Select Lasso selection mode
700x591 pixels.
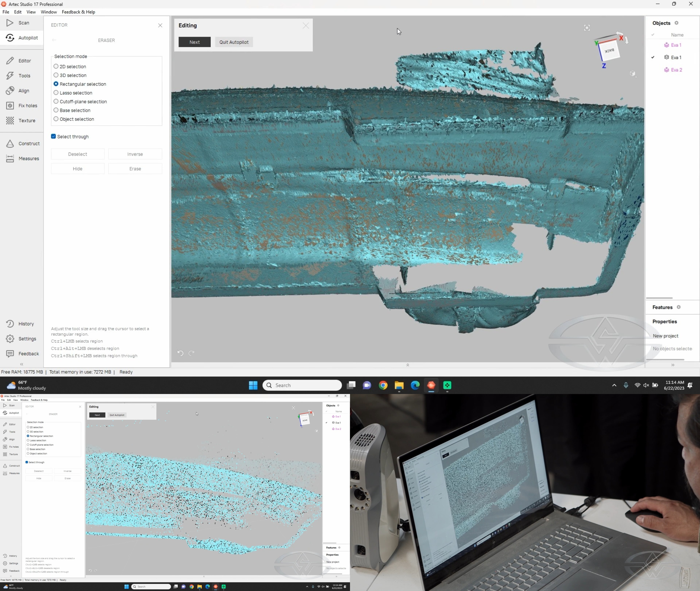pos(56,93)
